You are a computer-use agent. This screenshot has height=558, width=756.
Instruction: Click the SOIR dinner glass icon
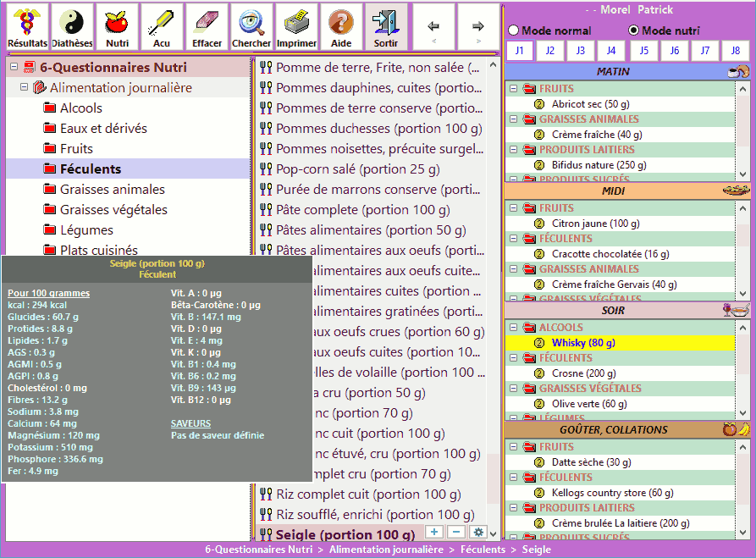point(737,310)
